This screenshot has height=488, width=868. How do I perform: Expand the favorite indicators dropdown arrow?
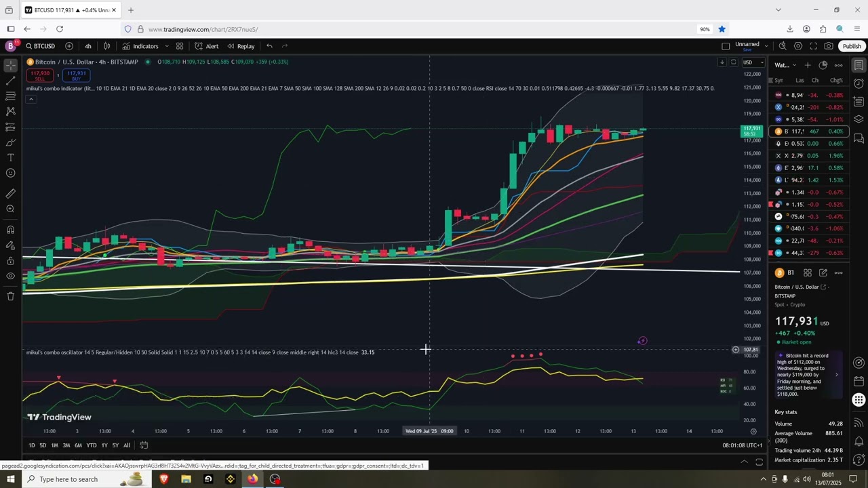tap(166, 46)
